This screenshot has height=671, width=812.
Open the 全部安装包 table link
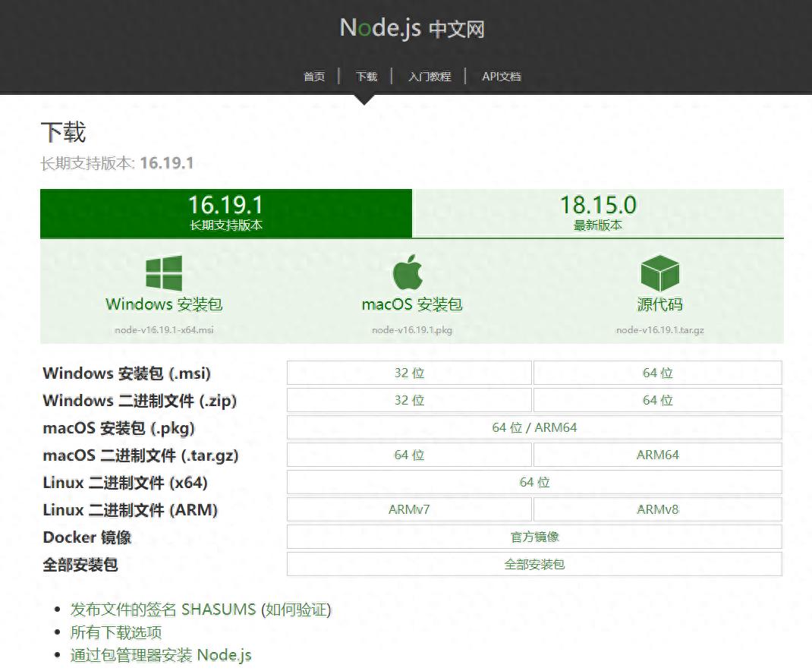(x=534, y=564)
